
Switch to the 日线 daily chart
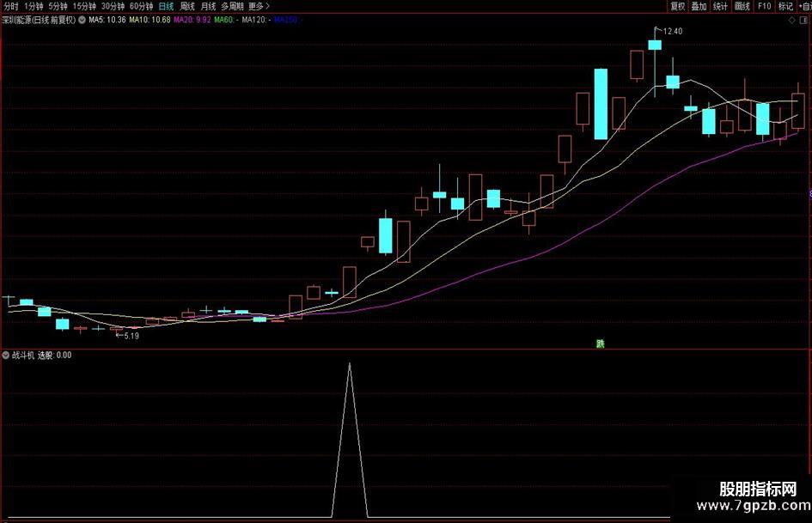tap(166, 6)
